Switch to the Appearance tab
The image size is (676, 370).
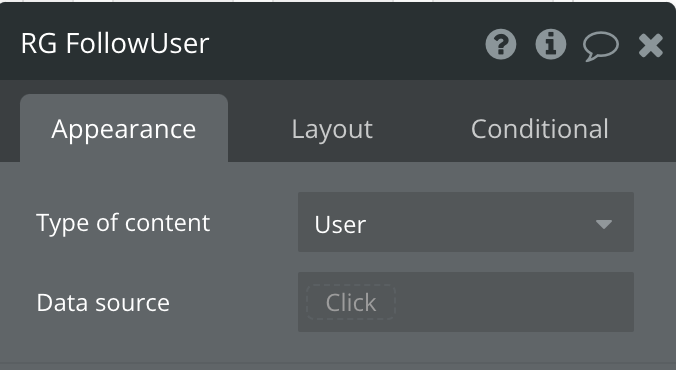(x=124, y=129)
